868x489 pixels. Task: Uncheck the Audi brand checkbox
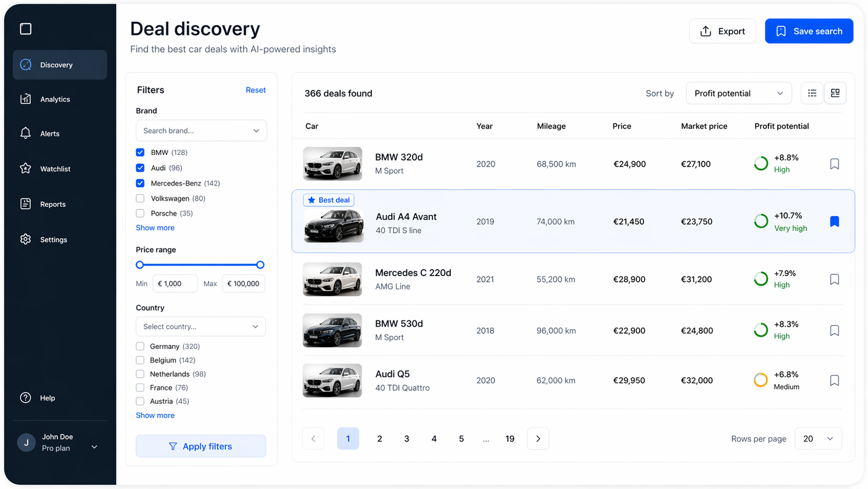pos(140,168)
